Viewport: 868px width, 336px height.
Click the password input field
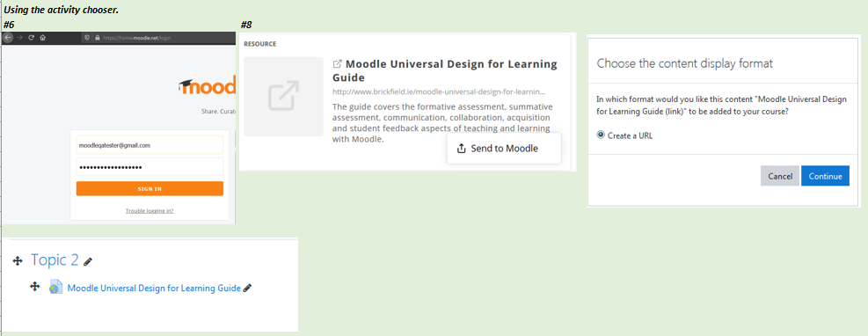pos(150,167)
